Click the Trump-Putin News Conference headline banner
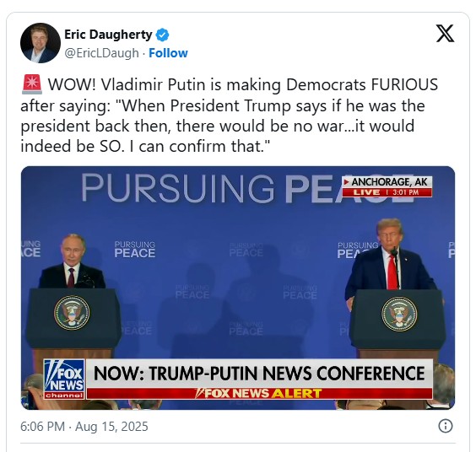The image size is (476, 452). [x=259, y=374]
